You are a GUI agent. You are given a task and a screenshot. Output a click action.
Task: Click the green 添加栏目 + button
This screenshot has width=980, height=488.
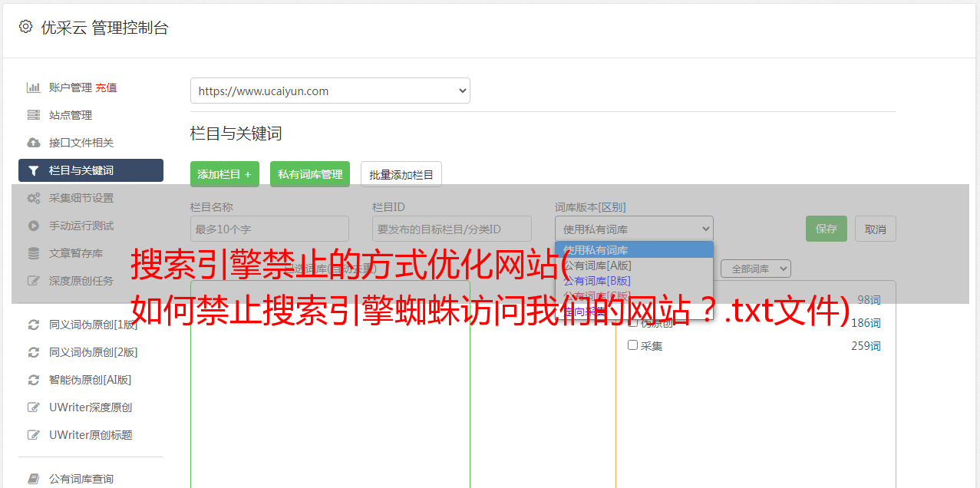tap(225, 174)
